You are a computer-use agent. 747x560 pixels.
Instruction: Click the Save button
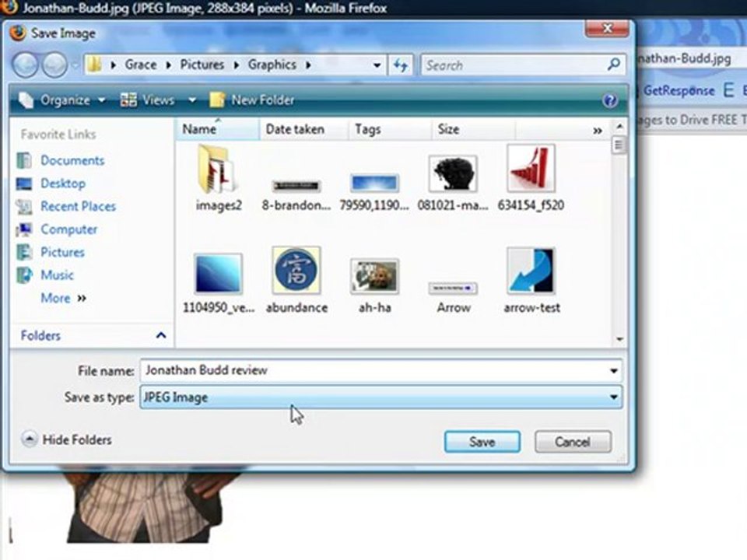coord(482,442)
